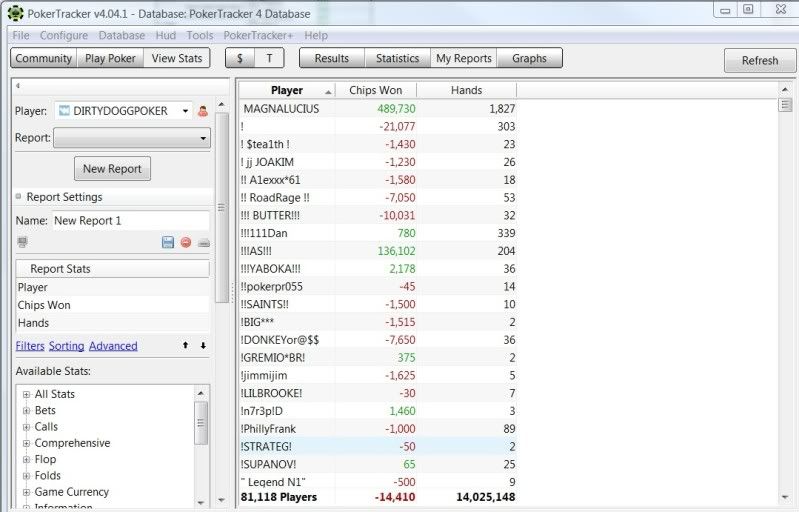
Task: Click the PokerTracker logo in title bar
Action: [15, 13]
